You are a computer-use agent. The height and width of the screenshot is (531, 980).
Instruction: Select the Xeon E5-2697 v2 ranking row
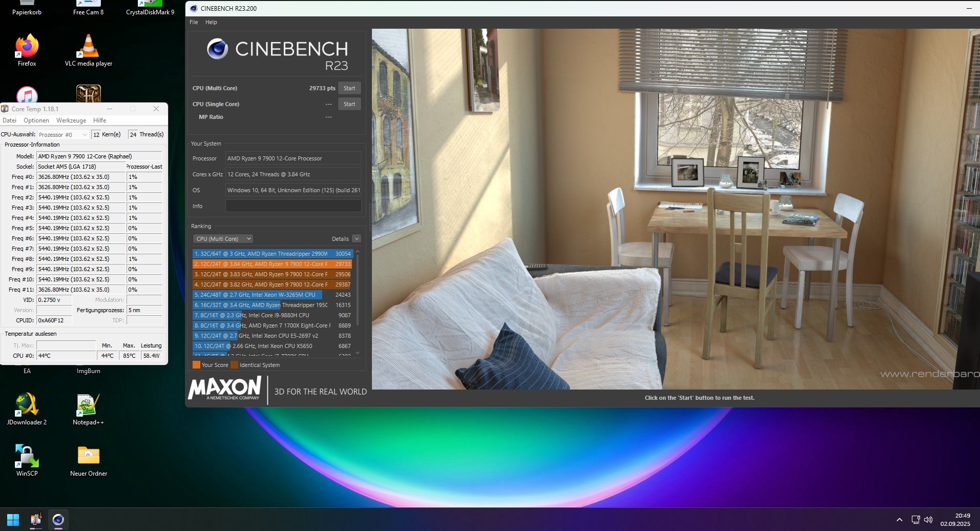(273, 336)
